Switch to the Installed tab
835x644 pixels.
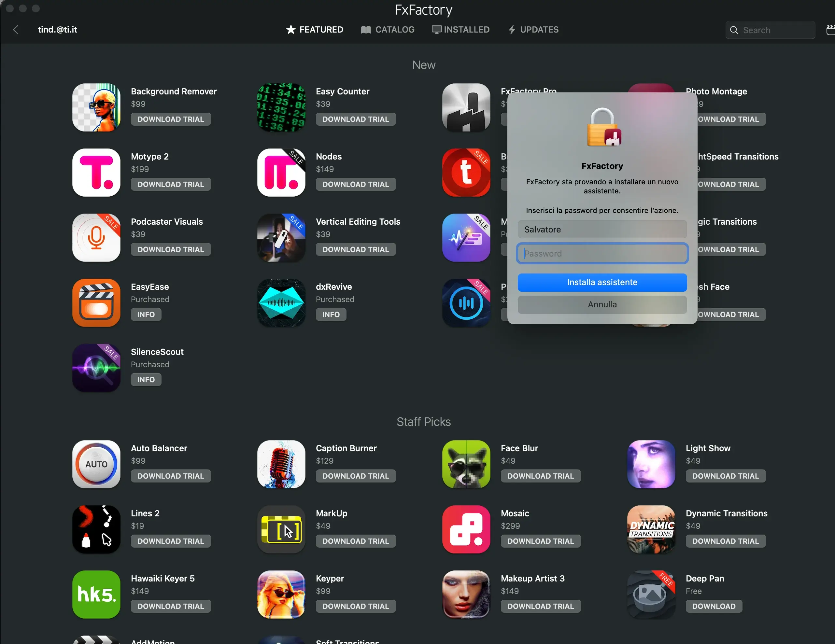(x=461, y=29)
